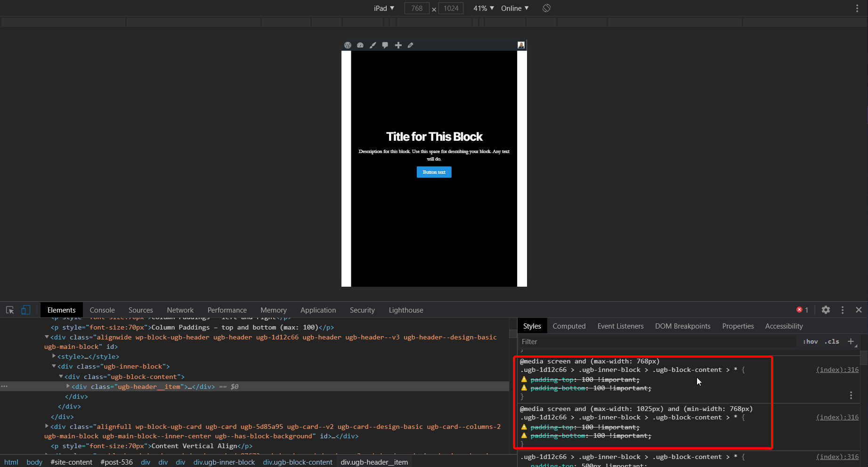Open DevTools customize menu dots
This screenshot has width=868, height=467.
point(843,310)
